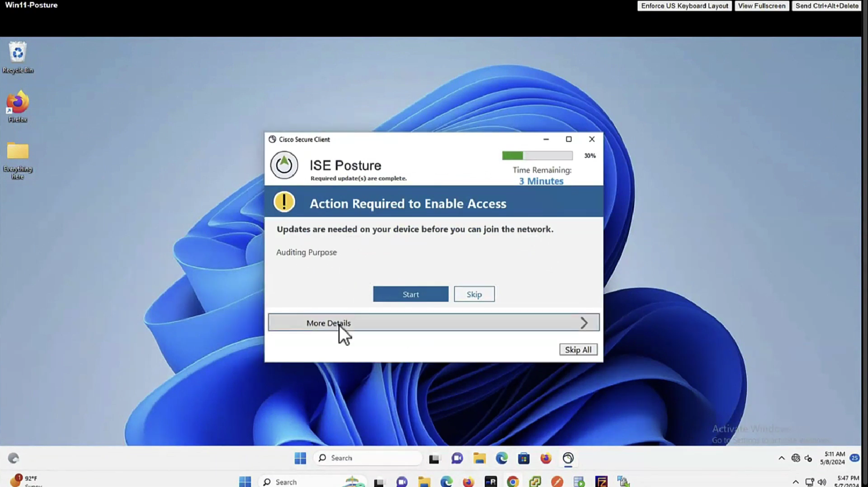Click the Windows Start button on the taskbar
868x487 pixels.
[x=300, y=458]
